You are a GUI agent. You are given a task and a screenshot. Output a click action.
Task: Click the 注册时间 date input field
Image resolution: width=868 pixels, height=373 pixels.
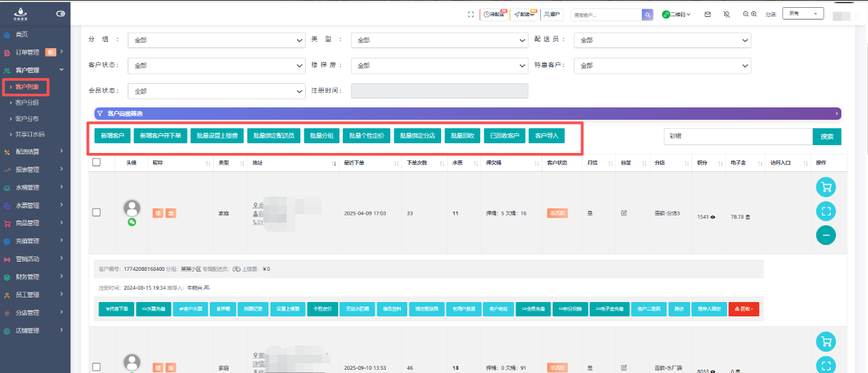click(x=439, y=90)
